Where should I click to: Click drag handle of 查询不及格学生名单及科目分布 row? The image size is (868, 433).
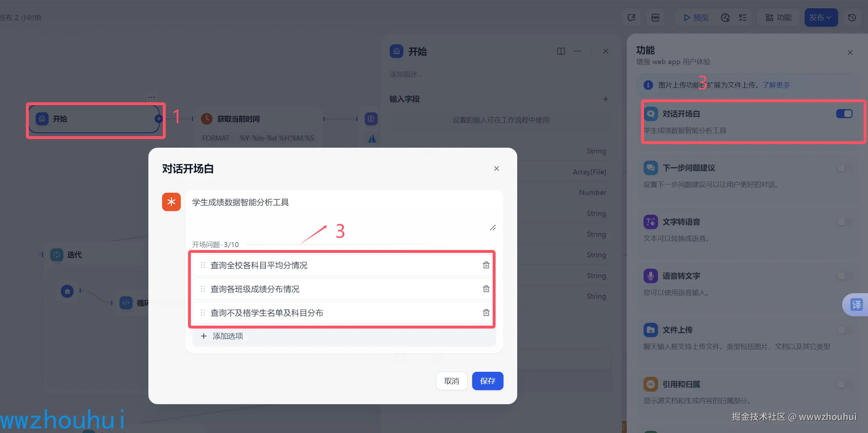[203, 313]
